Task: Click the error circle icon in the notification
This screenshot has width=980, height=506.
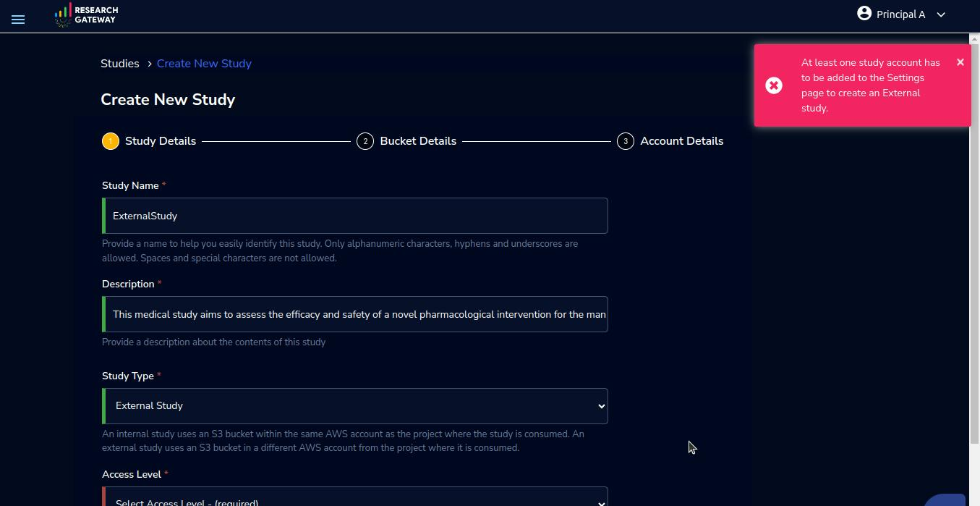Action: pos(774,85)
